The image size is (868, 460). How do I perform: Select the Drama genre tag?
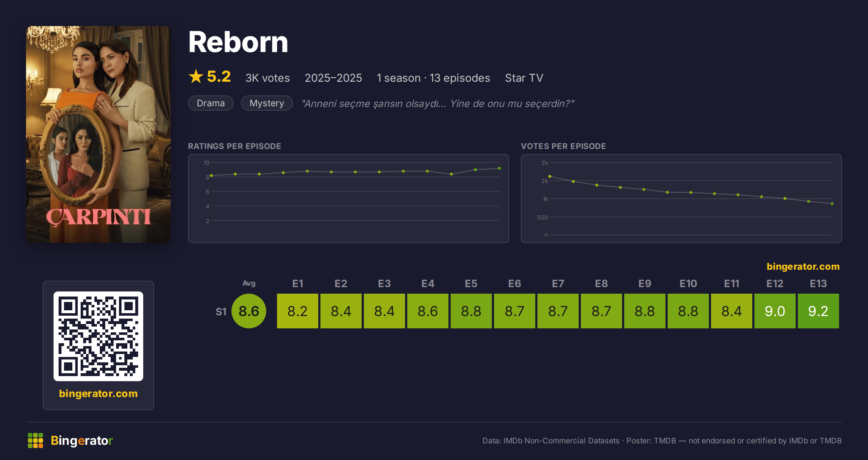tap(211, 103)
